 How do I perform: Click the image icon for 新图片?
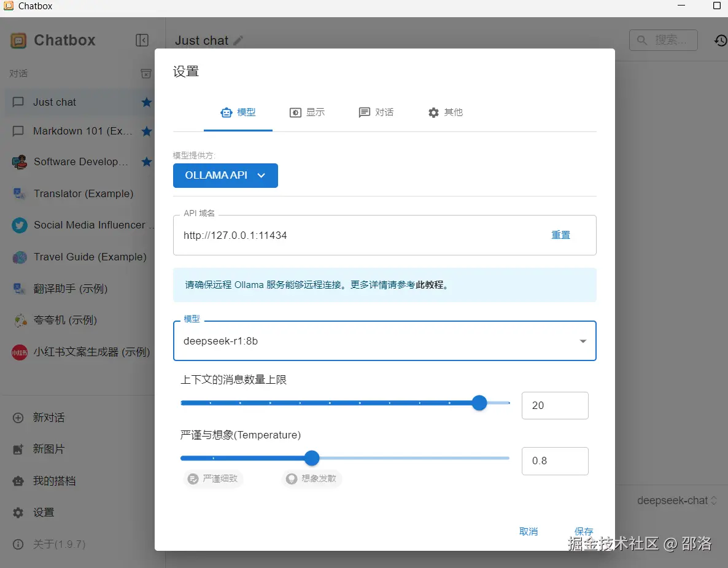tap(18, 449)
